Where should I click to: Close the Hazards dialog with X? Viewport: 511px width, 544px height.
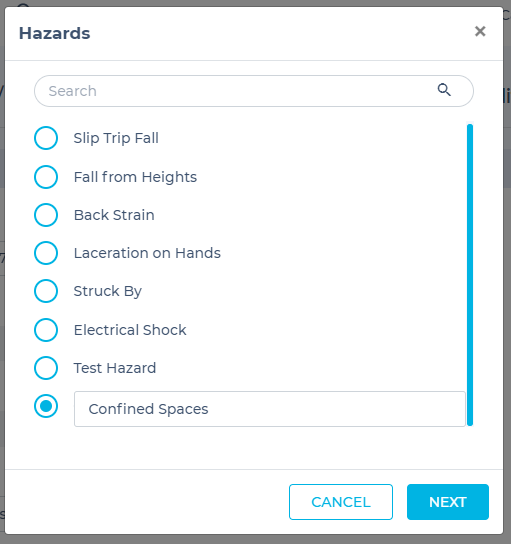(x=480, y=31)
